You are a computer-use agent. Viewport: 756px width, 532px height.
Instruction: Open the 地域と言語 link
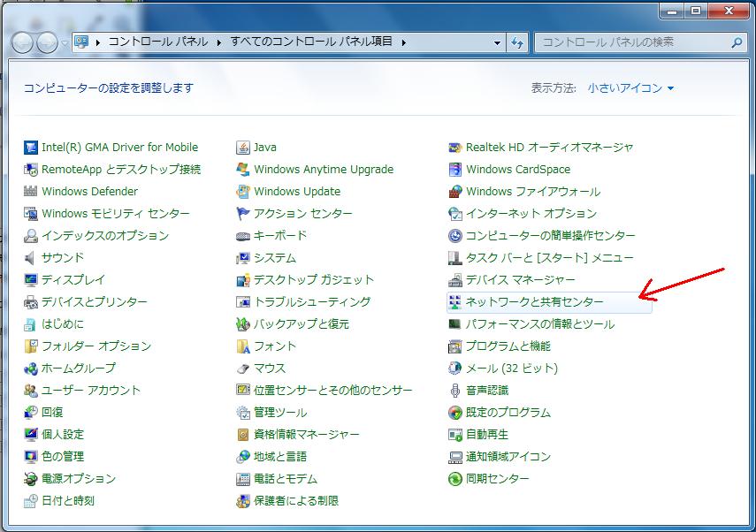[x=280, y=457]
